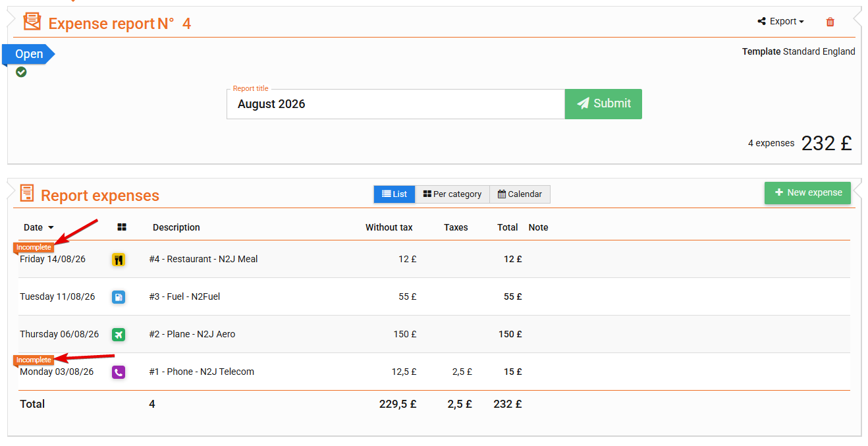The image size is (868, 446).
Task: Click the 12,5 £ without-tax Phone amount
Action: point(404,372)
